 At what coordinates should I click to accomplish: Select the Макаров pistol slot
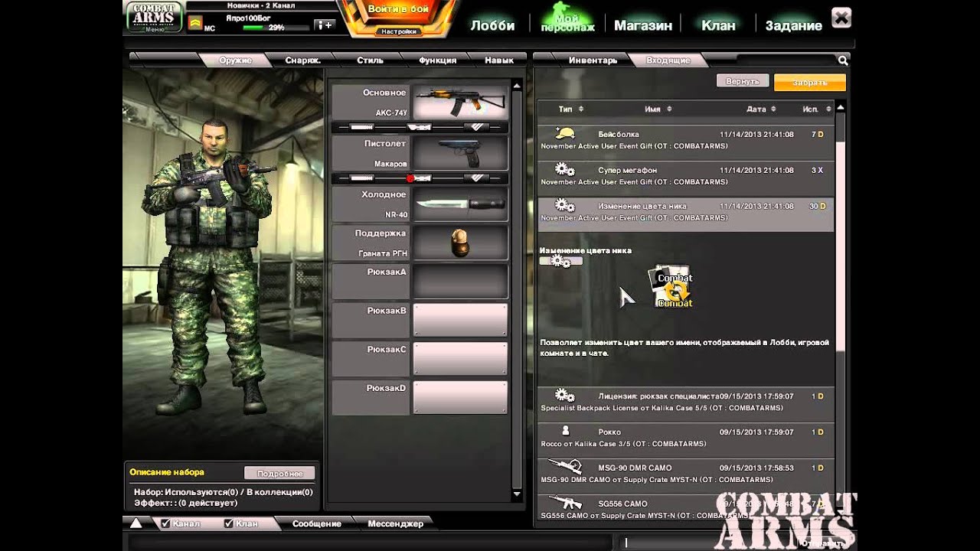[459, 153]
